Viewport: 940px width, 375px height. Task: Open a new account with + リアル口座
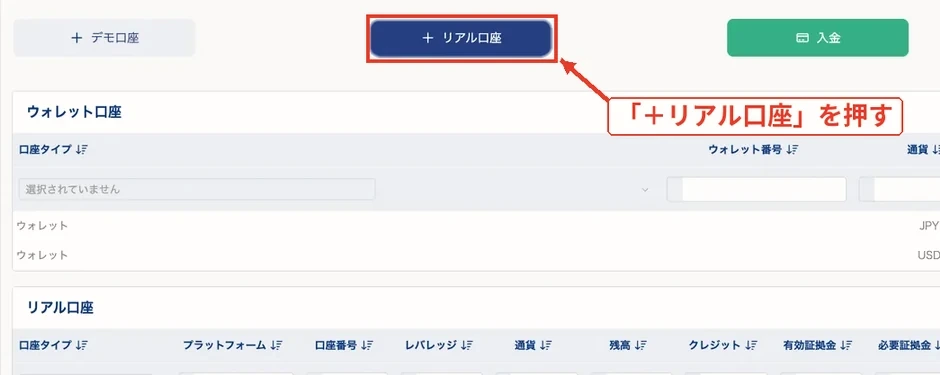(x=461, y=38)
